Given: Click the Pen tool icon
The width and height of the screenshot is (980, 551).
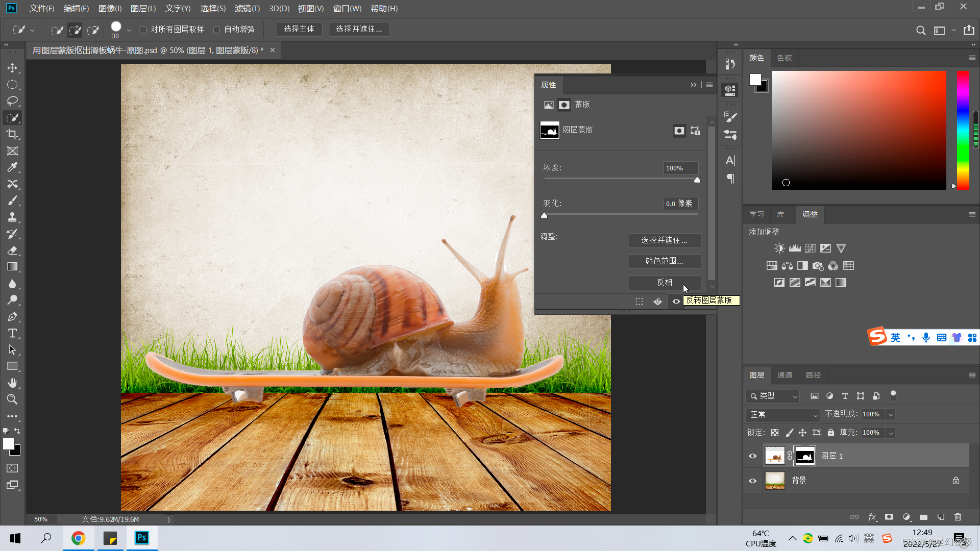Looking at the screenshot, I should (12, 317).
